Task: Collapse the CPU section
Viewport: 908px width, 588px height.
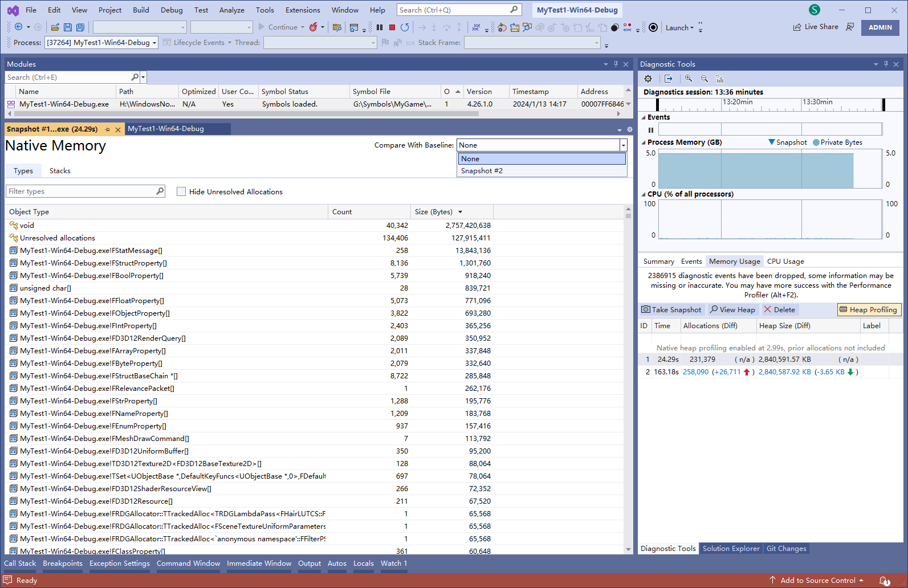Action: click(x=644, y=194)
